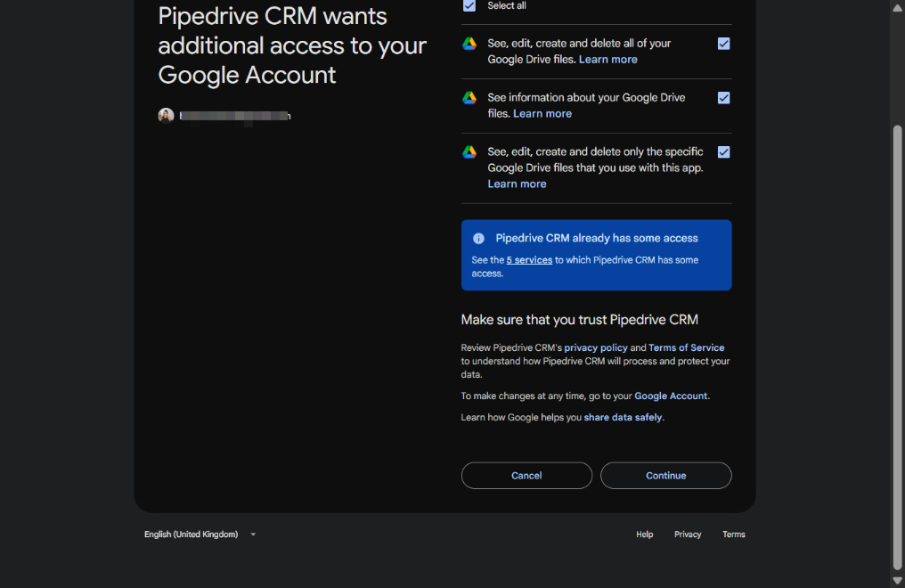The width and height of the screenshot is (905, 588).
Task: Open the 5 services link
Action: [529, 260]
